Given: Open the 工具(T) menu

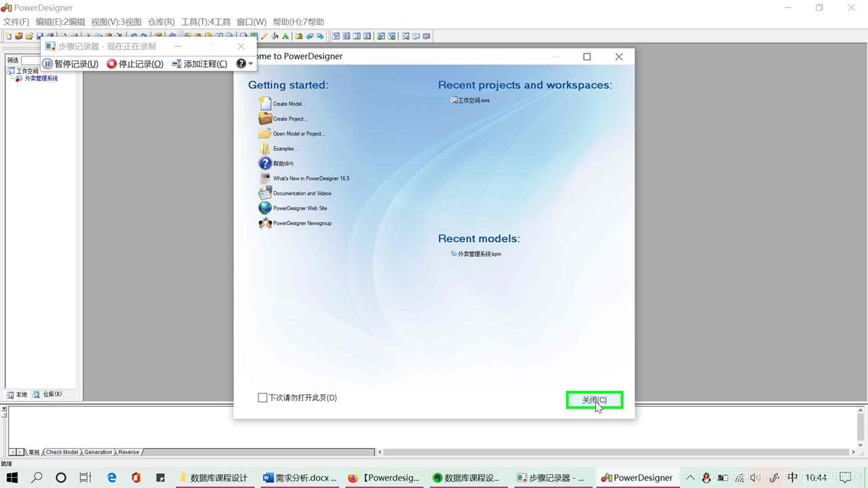Looking at the screenshot, I should click(x=205, y=22).
